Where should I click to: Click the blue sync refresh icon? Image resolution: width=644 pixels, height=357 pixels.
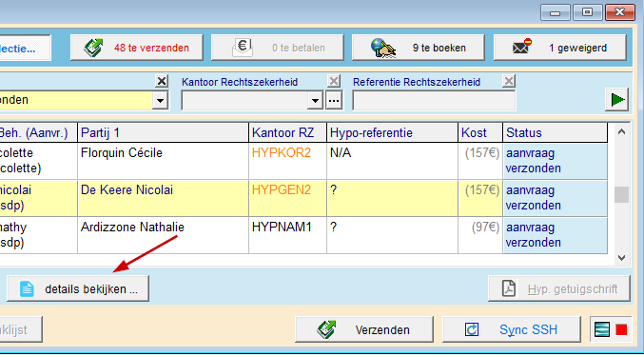pos(472,329)
